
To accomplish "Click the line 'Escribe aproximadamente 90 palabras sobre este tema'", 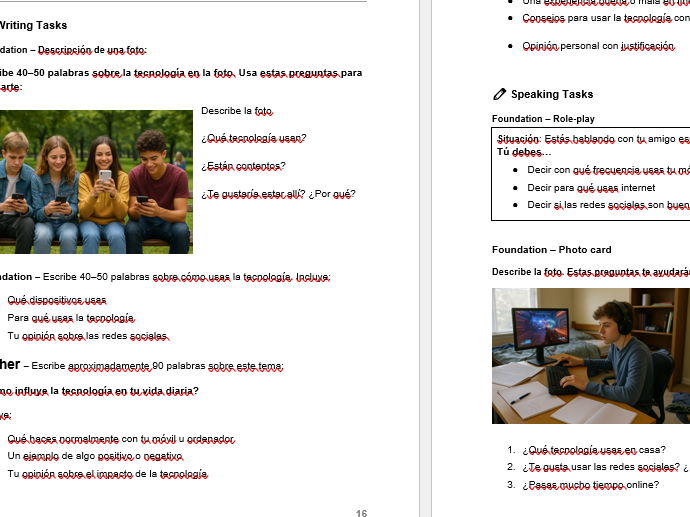I will 158,366.
